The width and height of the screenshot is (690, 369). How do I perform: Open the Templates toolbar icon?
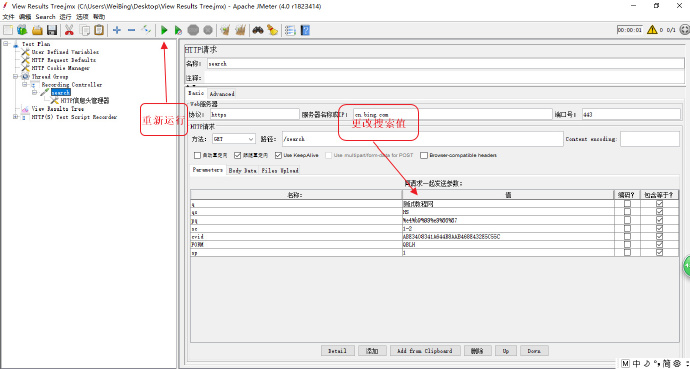tap(22, 30)
